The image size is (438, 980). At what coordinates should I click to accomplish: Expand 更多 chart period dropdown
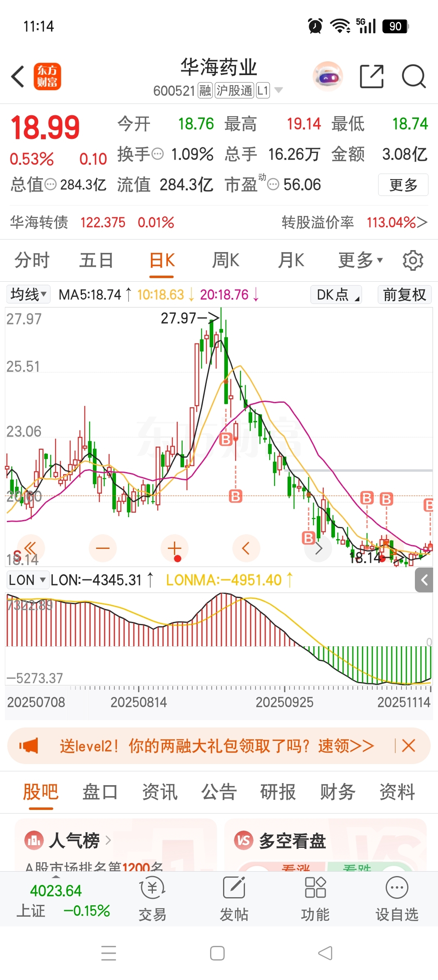point(361,261)
